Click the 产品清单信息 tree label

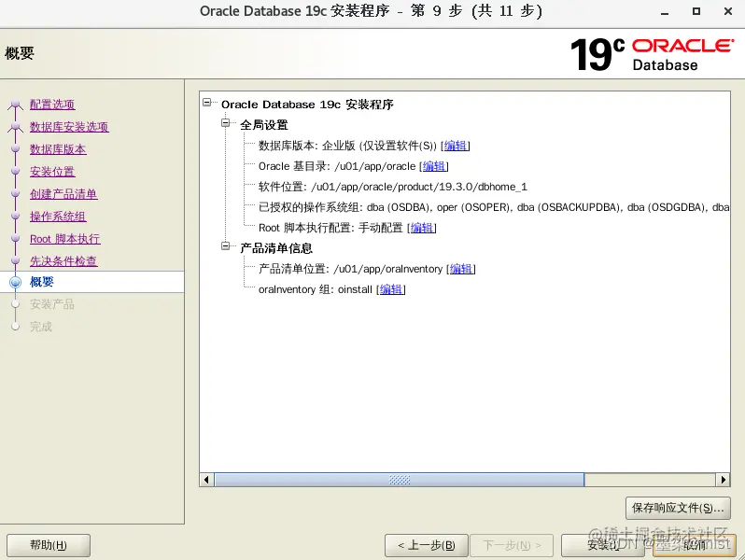[276, 248]
